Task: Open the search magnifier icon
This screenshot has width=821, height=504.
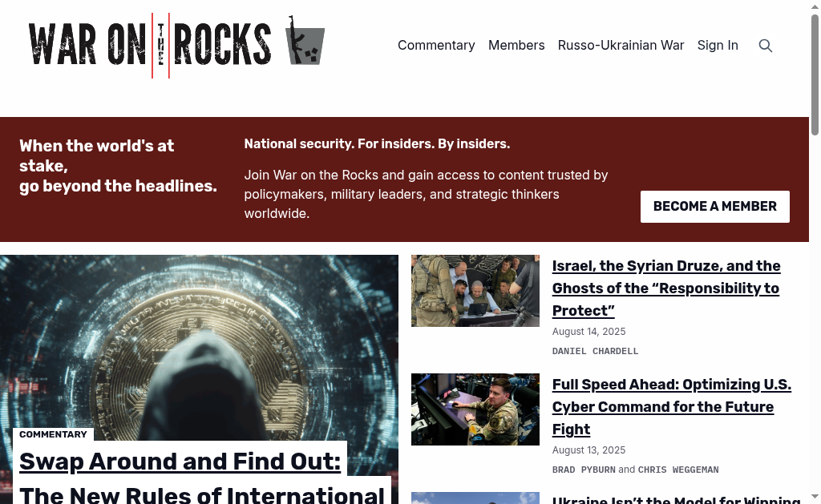Action: pyautogui.click(x=766, y=46)
